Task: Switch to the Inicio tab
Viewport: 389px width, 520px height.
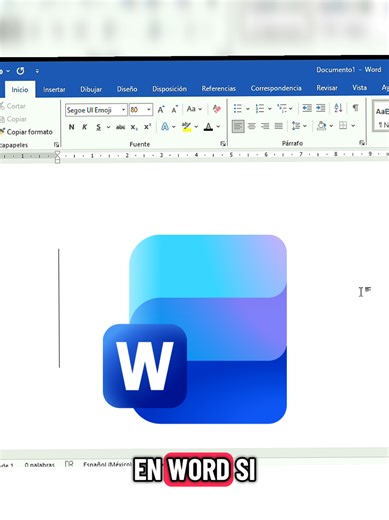Action: point(20,90)
